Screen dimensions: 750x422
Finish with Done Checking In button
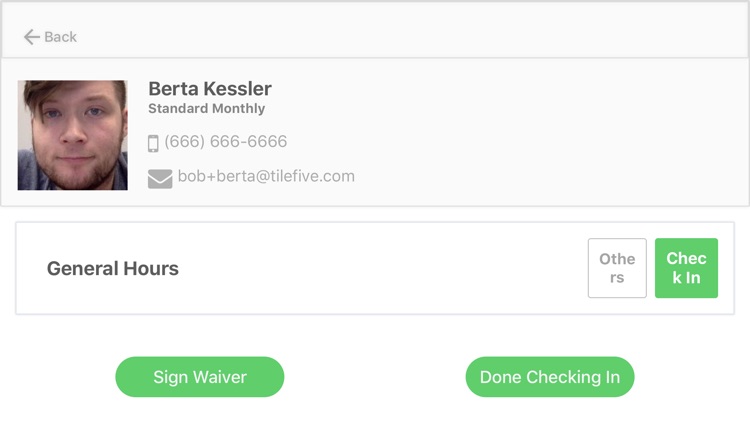tap(550, 377)
